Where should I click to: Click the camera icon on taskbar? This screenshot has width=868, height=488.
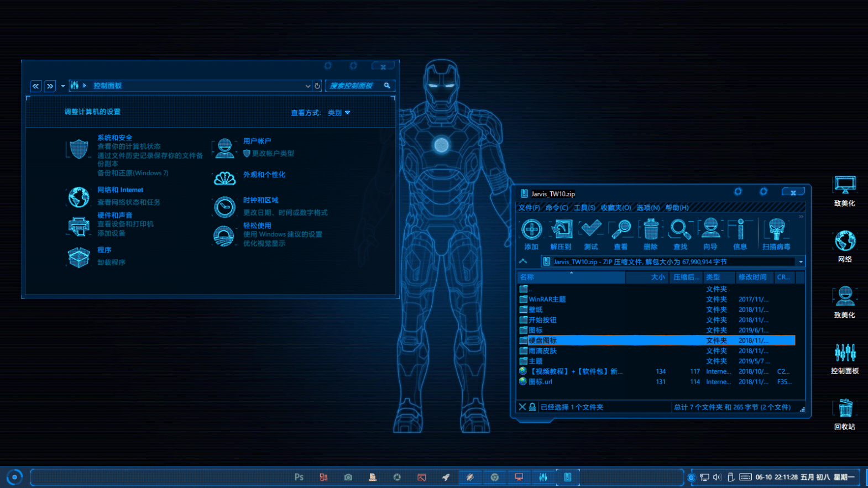click(x=348, y=477)
